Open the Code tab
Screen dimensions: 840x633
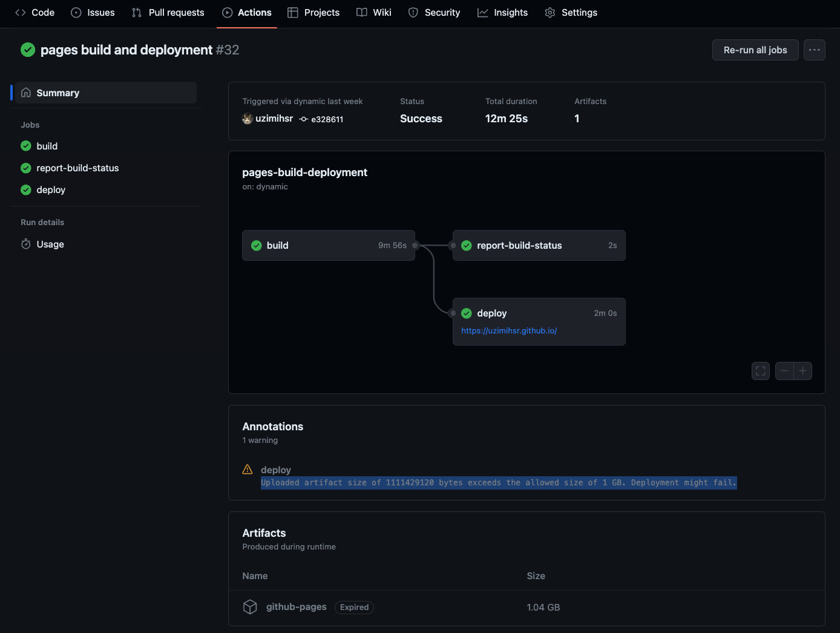pos(34,13)
